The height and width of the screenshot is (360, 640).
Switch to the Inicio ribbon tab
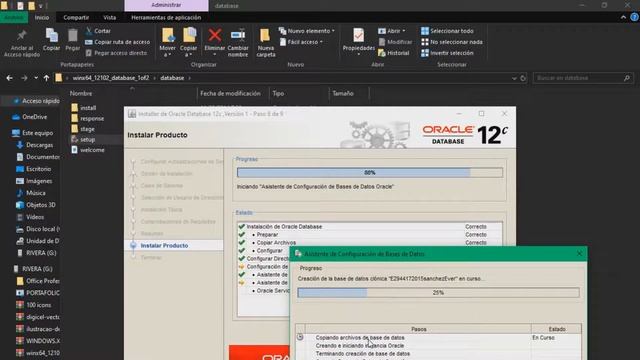tap(42, 18)
